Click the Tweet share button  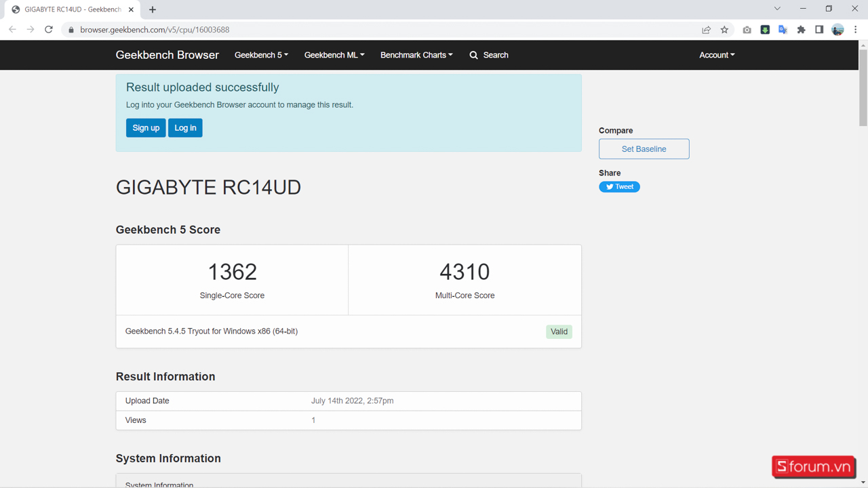[619, 187]
